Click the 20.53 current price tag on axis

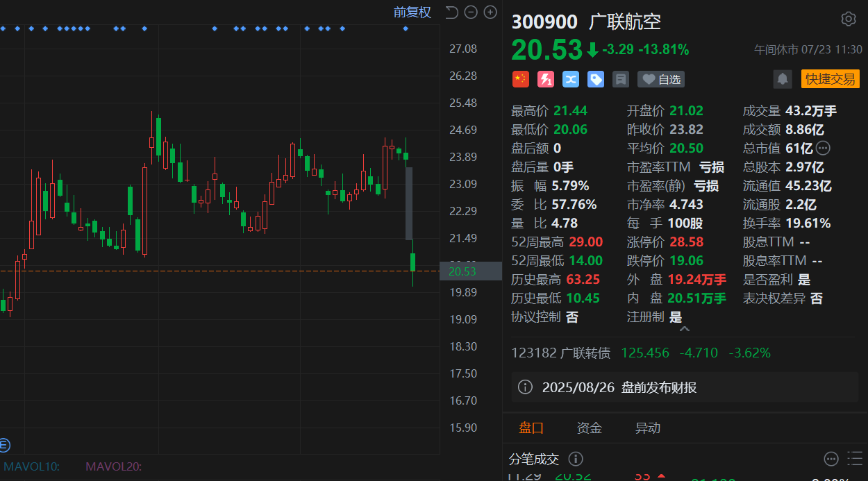click(x=471, y=271)
